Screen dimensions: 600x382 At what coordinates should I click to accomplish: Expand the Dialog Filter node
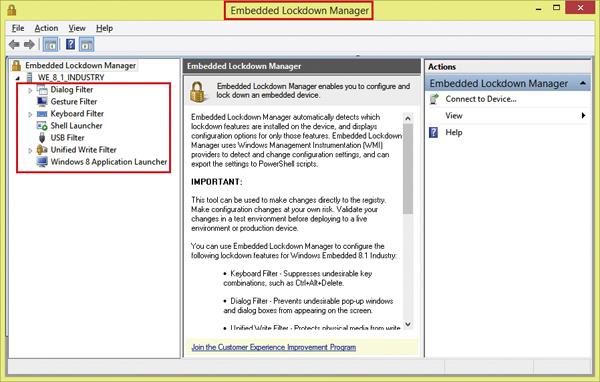click(x=30, y=90)
